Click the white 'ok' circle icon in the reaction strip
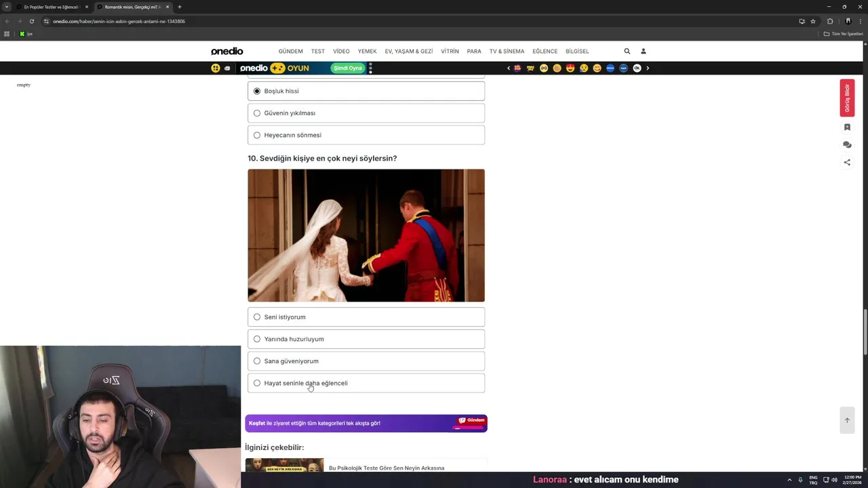The height and width of the screenshot is (488, 868). 637,68
